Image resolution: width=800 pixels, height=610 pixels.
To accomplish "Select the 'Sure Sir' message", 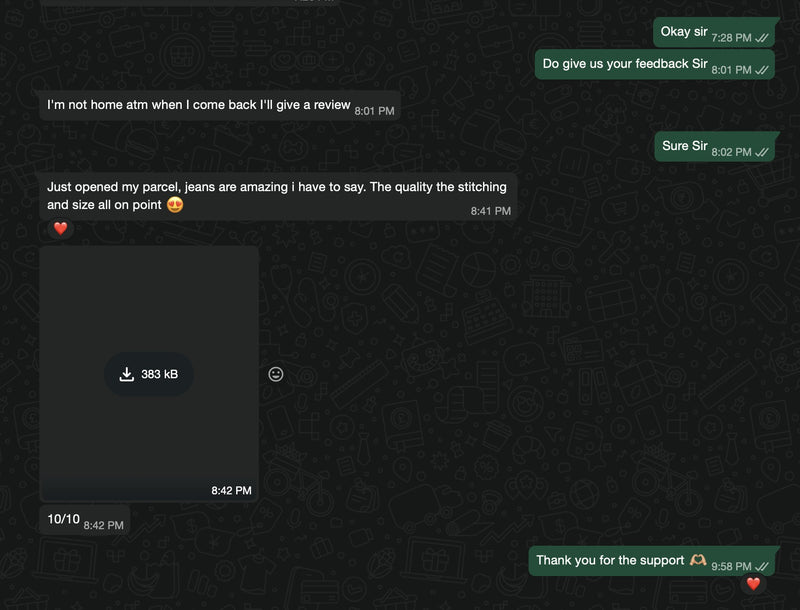I will click(714, 147).
